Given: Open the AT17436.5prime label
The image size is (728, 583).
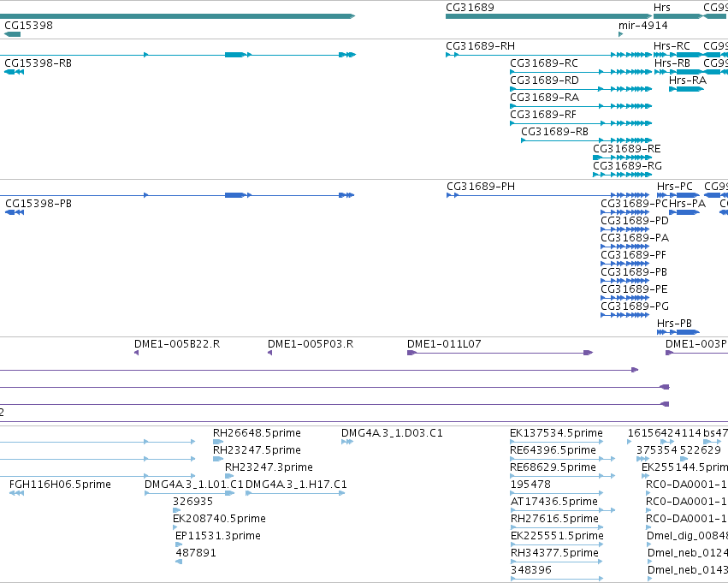Looking at the screenshot, I should coord(553,502).
